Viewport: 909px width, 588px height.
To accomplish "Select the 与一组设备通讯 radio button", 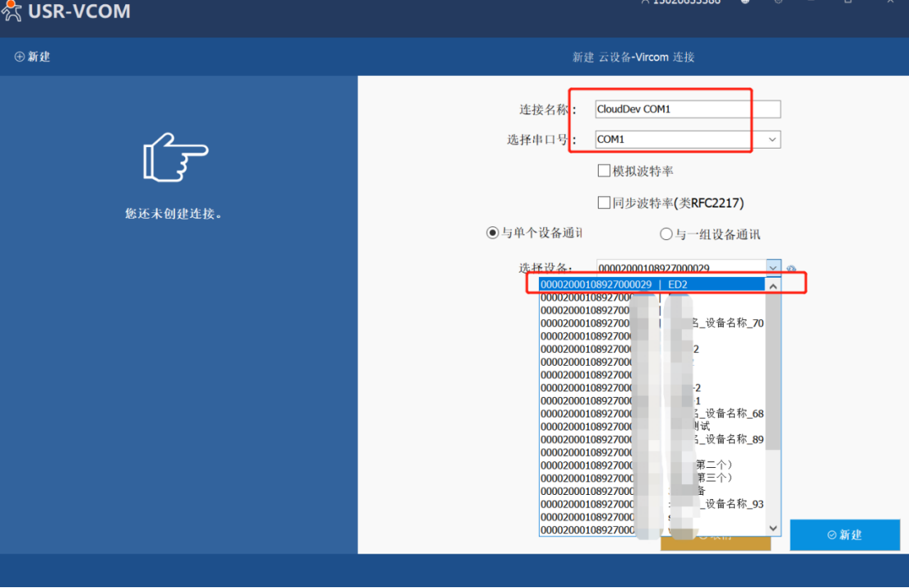I will point(666,234).
